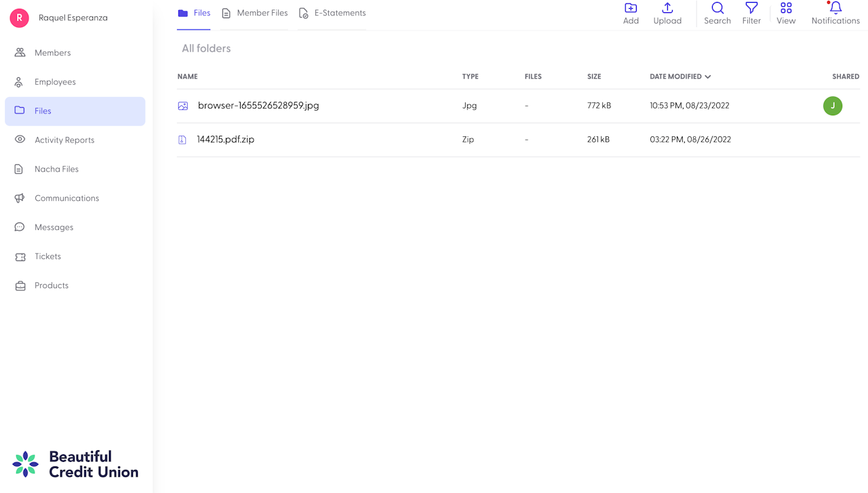Open Employees in the sidebar
Image resolution: width=868 pixels, height=493 pixels.
tap(55, 82)
